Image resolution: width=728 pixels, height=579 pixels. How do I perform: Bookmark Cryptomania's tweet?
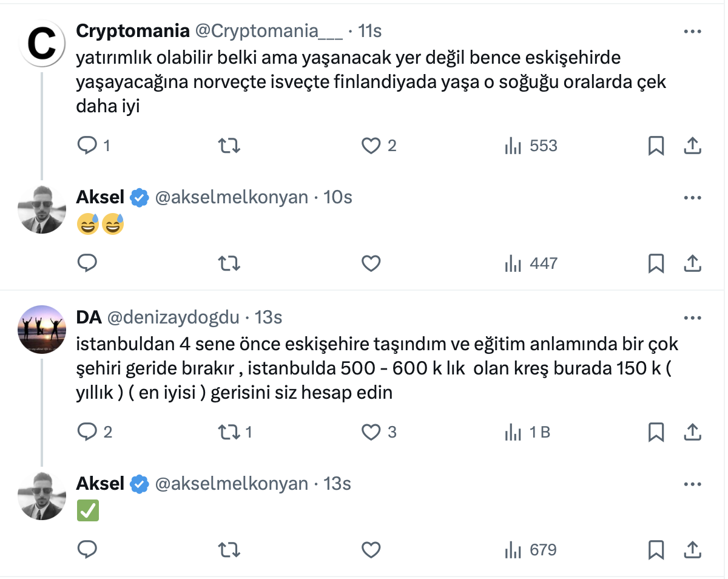656,146
